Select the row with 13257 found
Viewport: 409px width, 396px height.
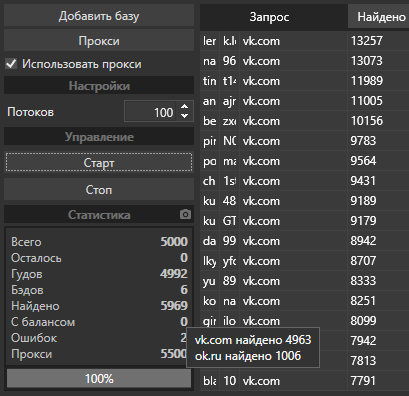click(304, 41)
